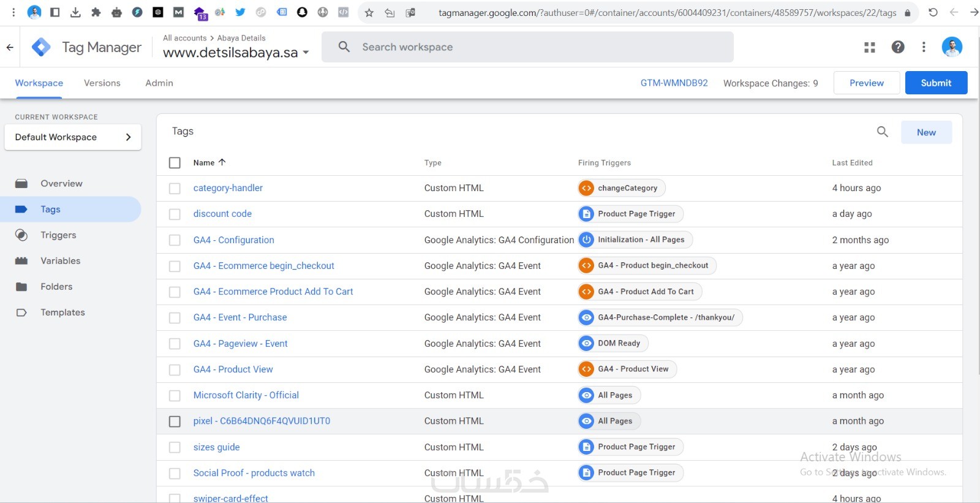Click the search icon in Tags panel
This screenshot has height=503, width=980.
882,132
